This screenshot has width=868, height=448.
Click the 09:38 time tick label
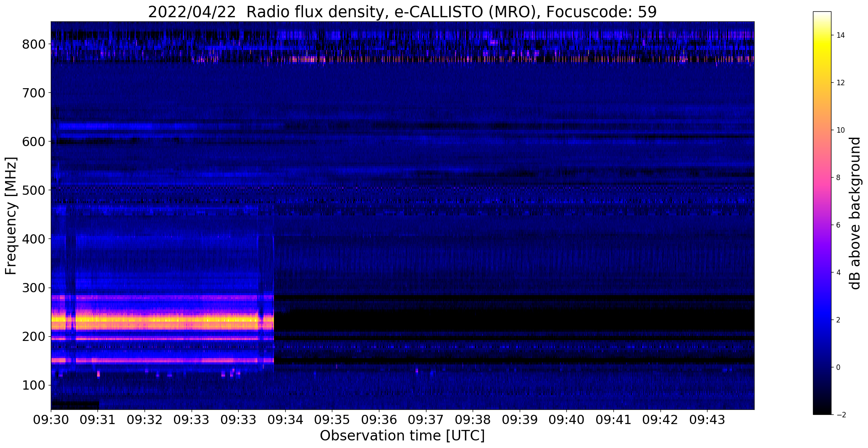(x=473, y=420)
